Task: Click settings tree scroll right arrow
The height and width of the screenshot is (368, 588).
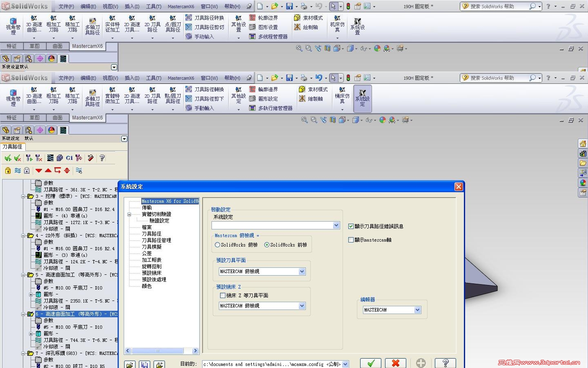Action: [x=195, y=351]
